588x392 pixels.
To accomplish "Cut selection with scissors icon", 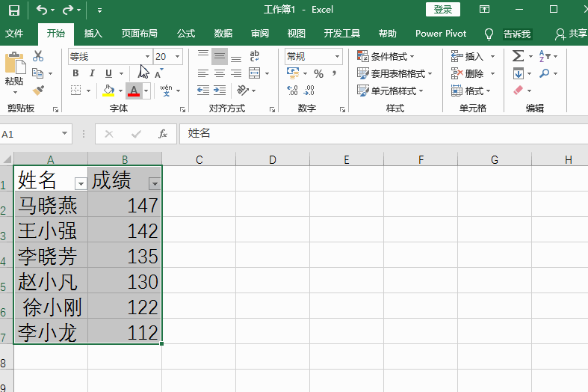I will tap(38, 56).
